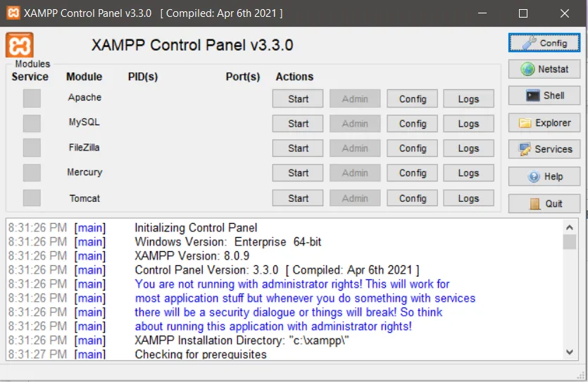View Logs for Apache

pos(468,99)
